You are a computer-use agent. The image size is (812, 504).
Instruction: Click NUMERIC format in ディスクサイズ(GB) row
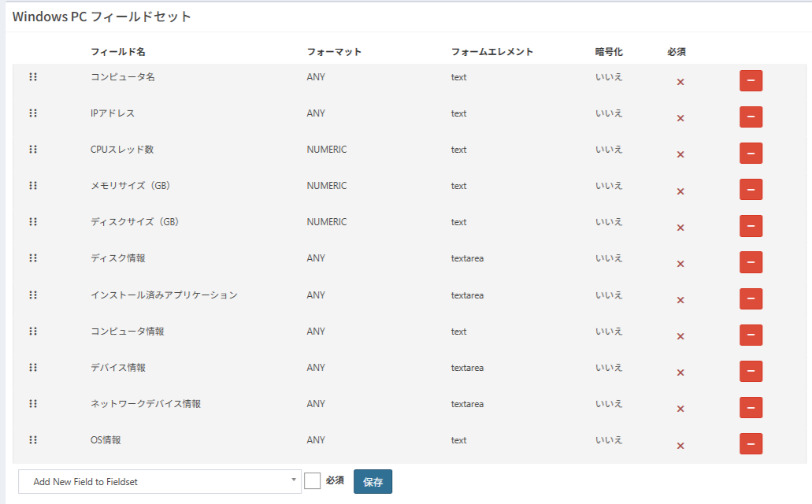pyautogui.click(x=327, y=222)
